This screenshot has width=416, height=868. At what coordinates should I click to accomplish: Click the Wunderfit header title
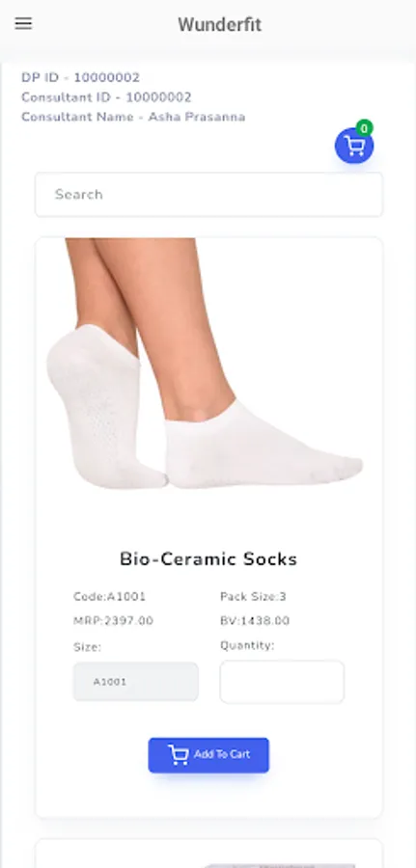pyautogui.click(x=219, y=24)
